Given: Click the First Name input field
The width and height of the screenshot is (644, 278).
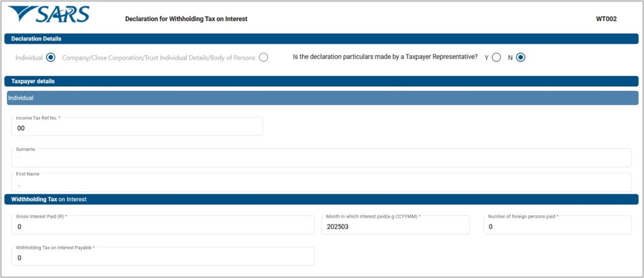Looking at the screenshot, I should 321,182.
